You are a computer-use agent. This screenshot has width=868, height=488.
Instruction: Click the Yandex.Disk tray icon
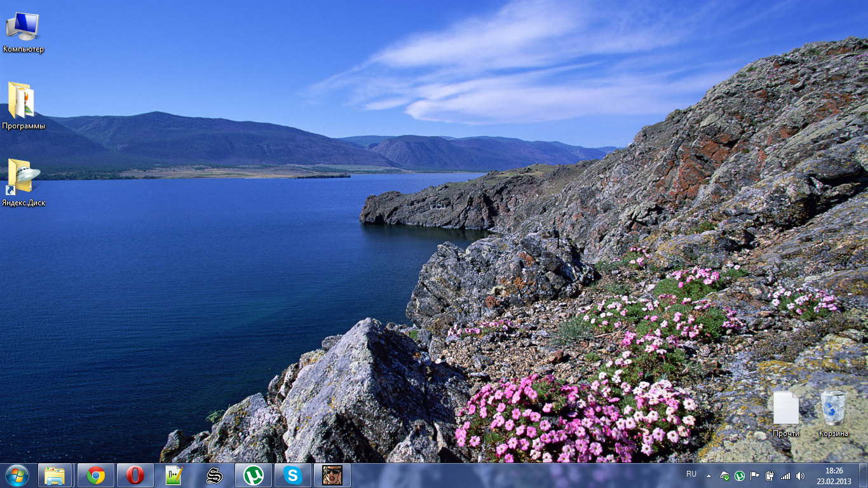[x=724, y=476]
